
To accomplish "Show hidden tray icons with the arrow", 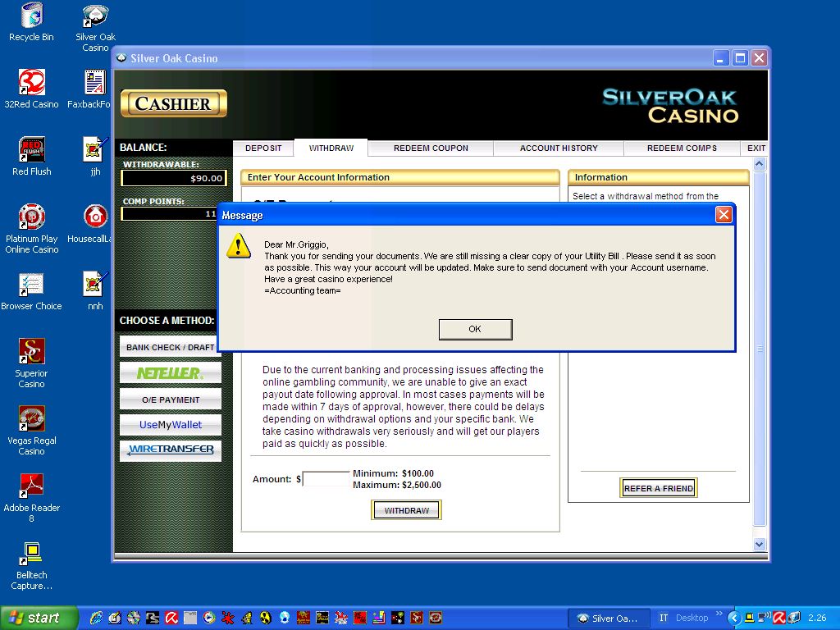I will tap(734, 618).
